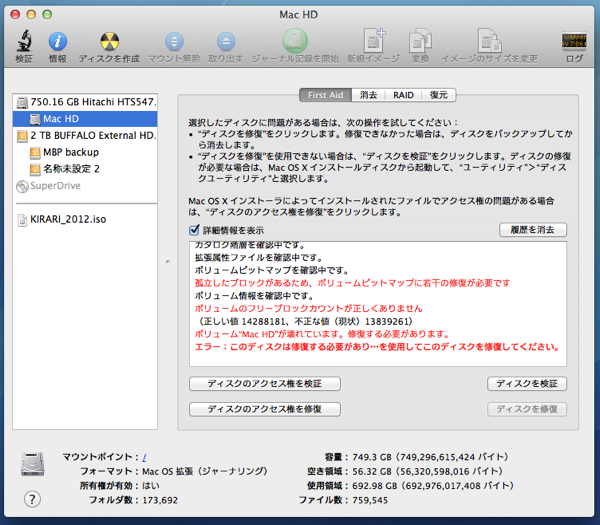Click the イメージのサイズを変更 toolbar icon
Viewport: 600px width, 525px height.
pyautogui.click(x=489, y=40)
